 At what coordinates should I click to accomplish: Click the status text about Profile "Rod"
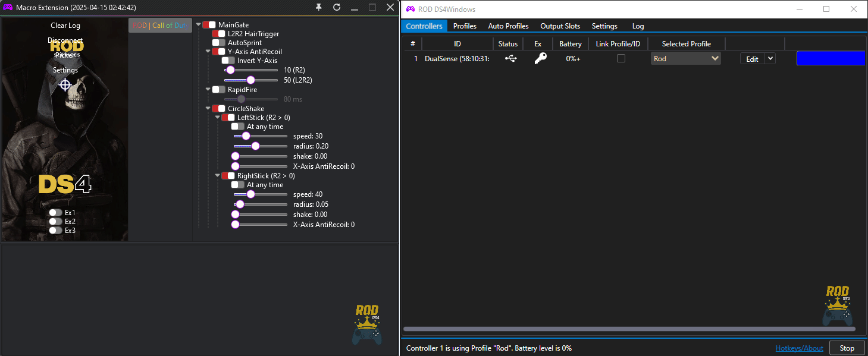coord(488,348)
